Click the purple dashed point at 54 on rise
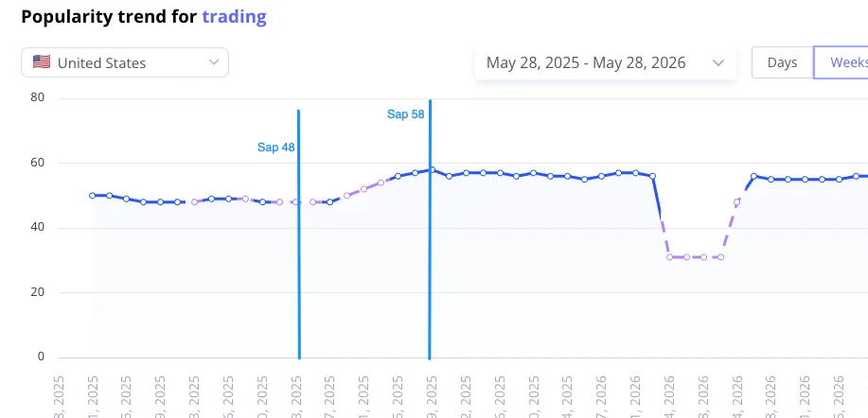The image size is (868, 418). 381,183
